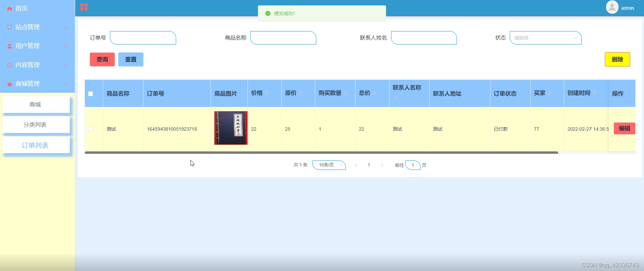This screenshot has height=271, width=644.
Task: Click the yellow 删除 button
Action: (x=617, y=60)
